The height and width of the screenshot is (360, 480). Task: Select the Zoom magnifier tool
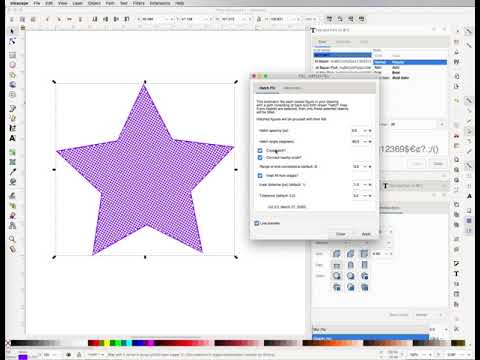pos(12,239)
